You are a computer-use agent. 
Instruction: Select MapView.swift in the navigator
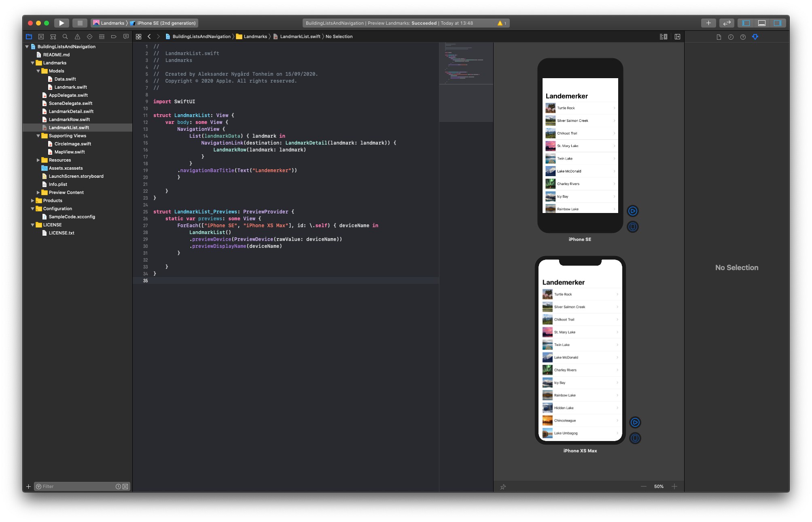coord(70,152)
